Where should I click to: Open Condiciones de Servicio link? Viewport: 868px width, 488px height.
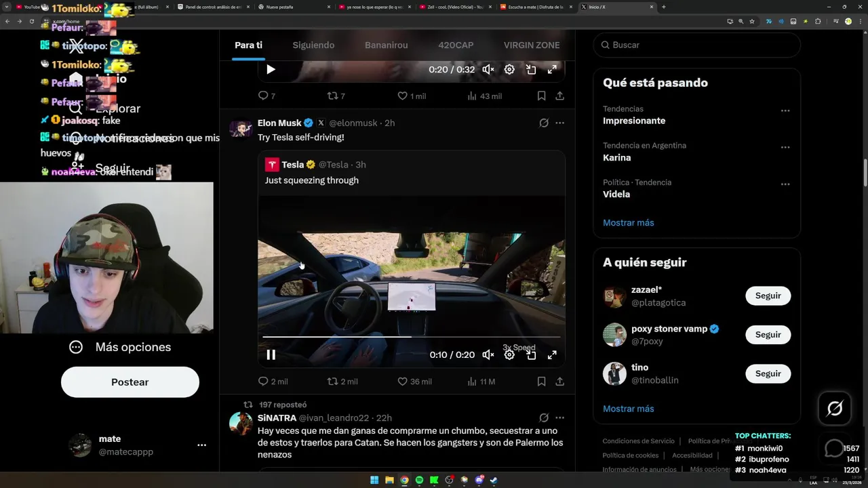pos(638,441)
